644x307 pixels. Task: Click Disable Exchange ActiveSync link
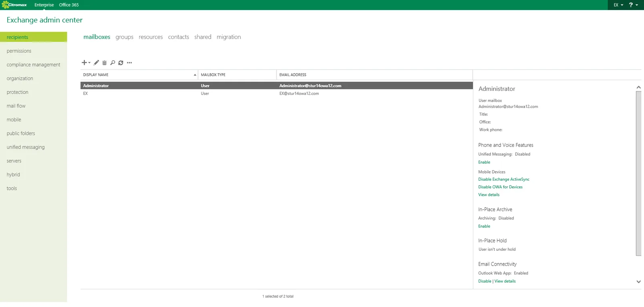(504, 179)
